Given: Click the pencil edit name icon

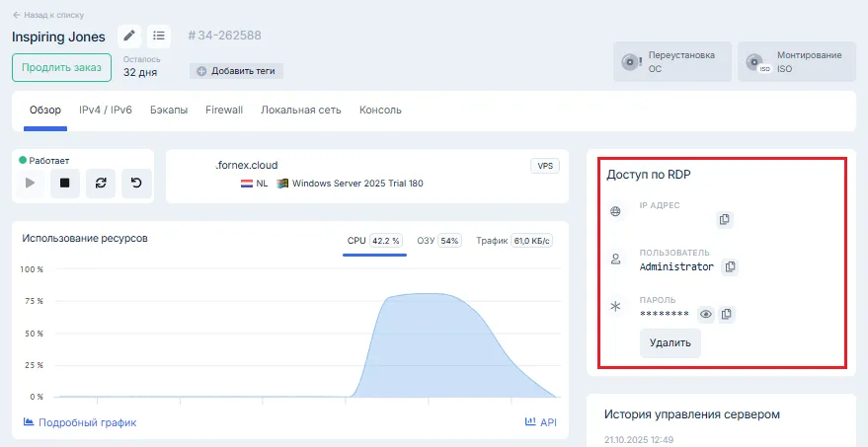Looking at the screenshot, I should pyautogui.click(x=129, y=37).
